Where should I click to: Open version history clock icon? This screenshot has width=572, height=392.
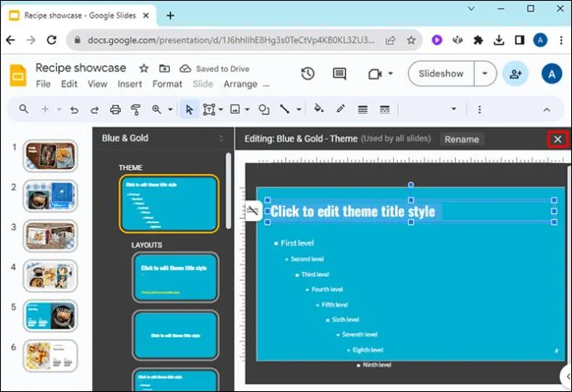(x=308, y=74)
